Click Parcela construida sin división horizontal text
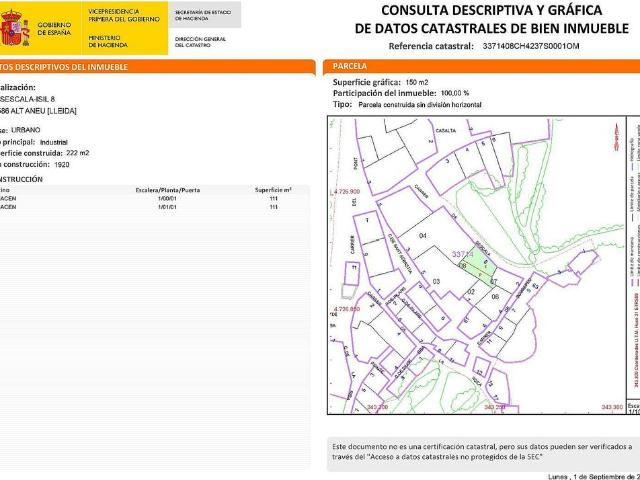This screenshot has width=640, height=480. point(420,105)
